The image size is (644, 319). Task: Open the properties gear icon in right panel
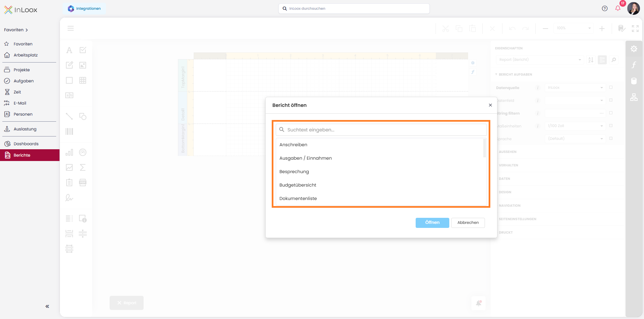pyautogui.click(x=634, y=49)
